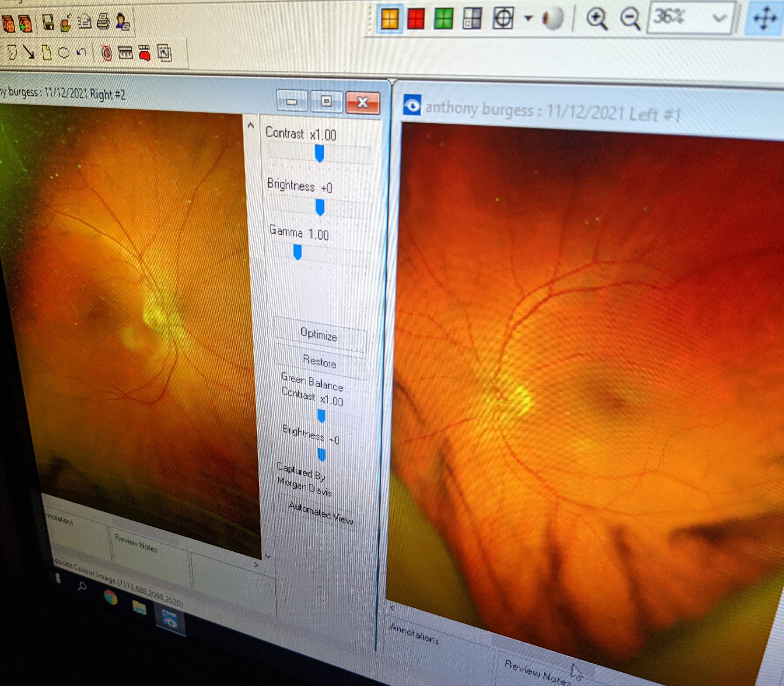Image resolution: width=784 pixels, height=686 pixels.
Task: Toggle the composite orange colour view
Action: (389, 19)
